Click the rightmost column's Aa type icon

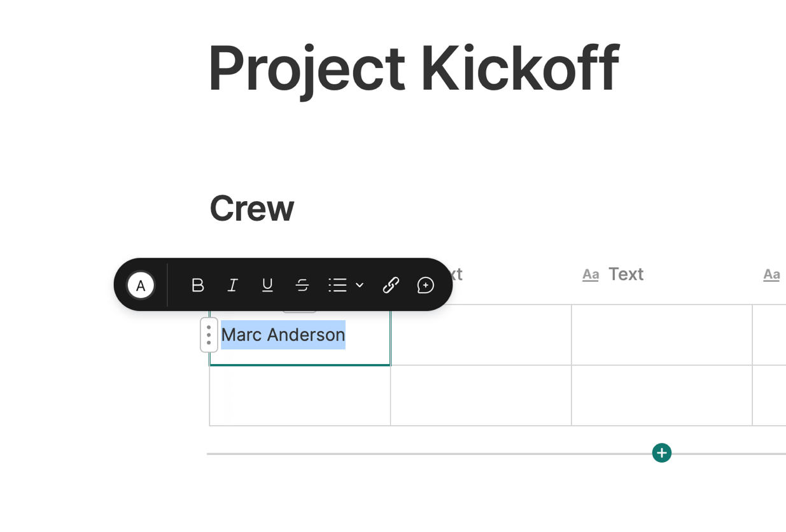coord(771,274)
